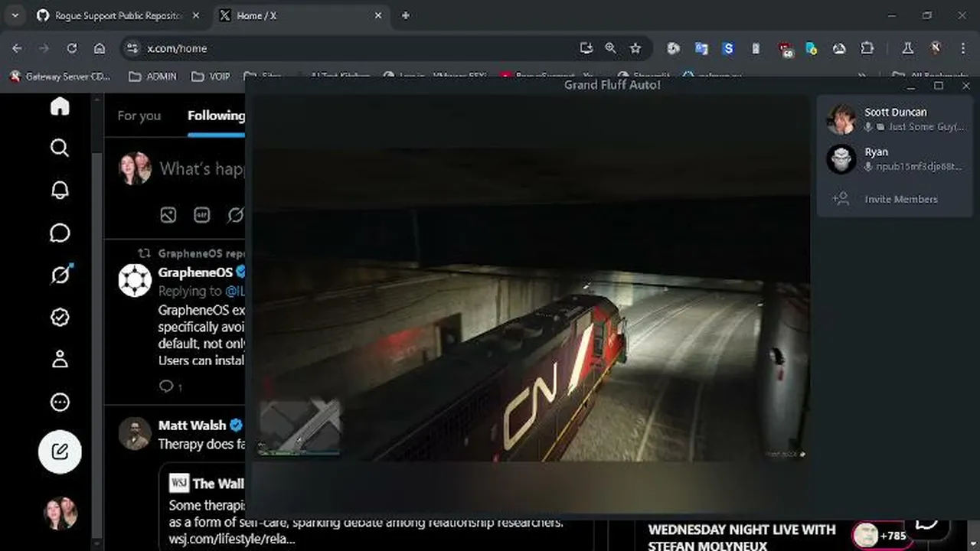Select Scott Duncan in the member list
980x551 pixels.
tap(894, 119)
